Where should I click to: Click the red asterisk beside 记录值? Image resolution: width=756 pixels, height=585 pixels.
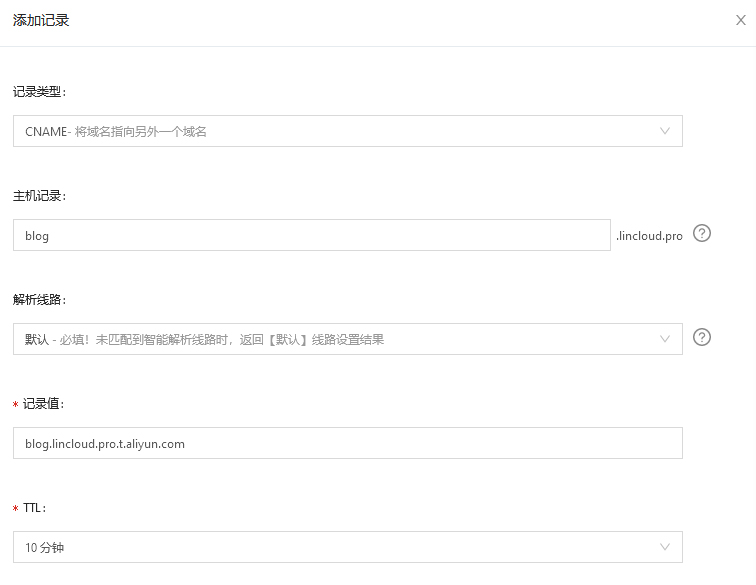click(16, 404)
